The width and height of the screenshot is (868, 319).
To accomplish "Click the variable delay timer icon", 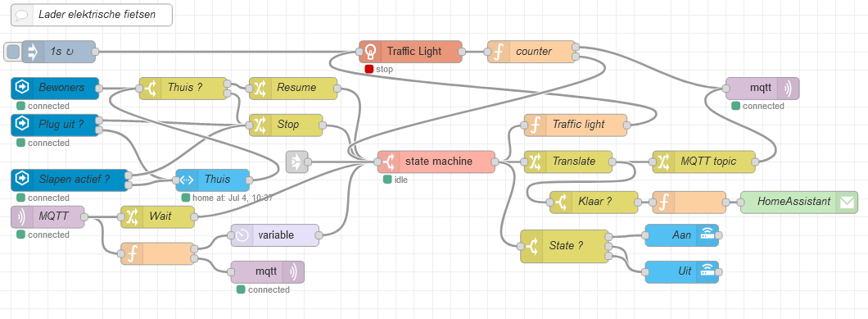I will pyautogui.click(x=242, y=235).
